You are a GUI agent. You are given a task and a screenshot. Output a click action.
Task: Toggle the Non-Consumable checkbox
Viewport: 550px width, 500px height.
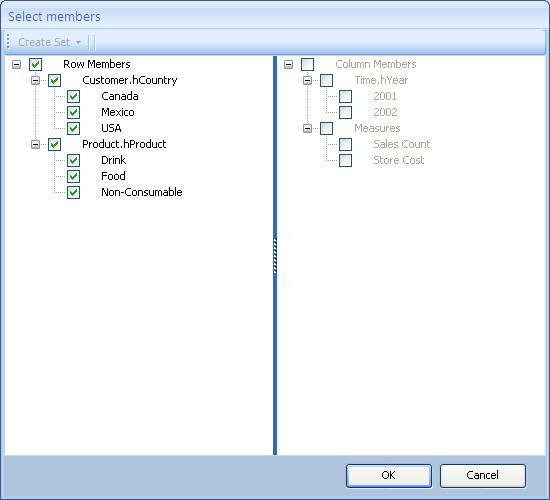(x=73, y=192)
